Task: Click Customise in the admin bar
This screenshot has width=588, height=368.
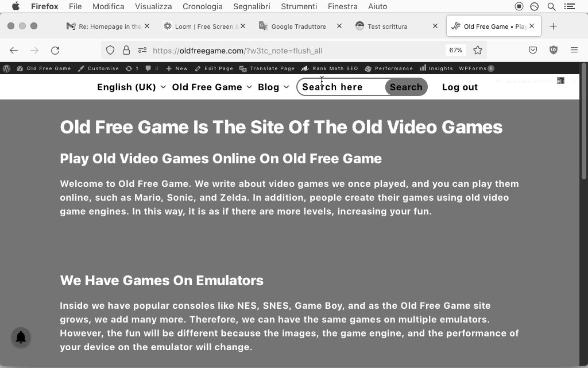Action: tap(98, 68)
